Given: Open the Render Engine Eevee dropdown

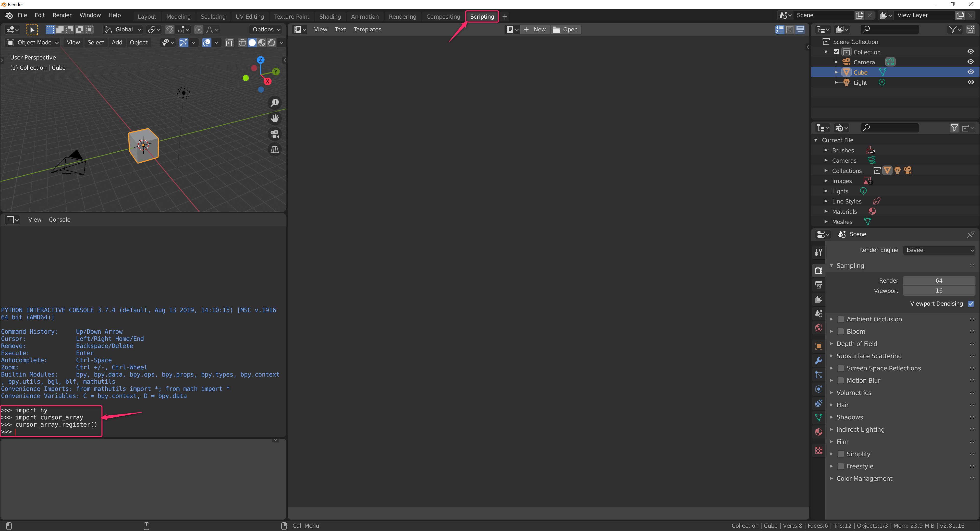Looking at the screenshot, I should point(939,250).
